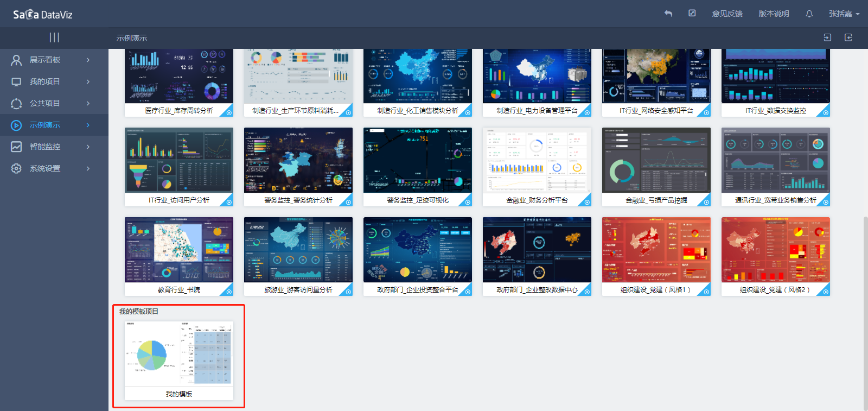868x411 pixels.
Task: Expand the 系统设置 menu chevron
Action: pyautogui.click(x=88, y=168)
